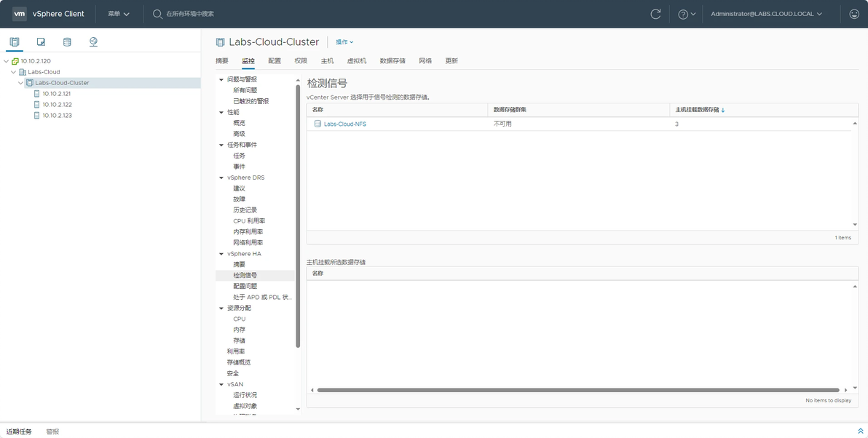Collapse the vSphere DRS section
Screen dimensions: 868x438
(x=221, y=178)
